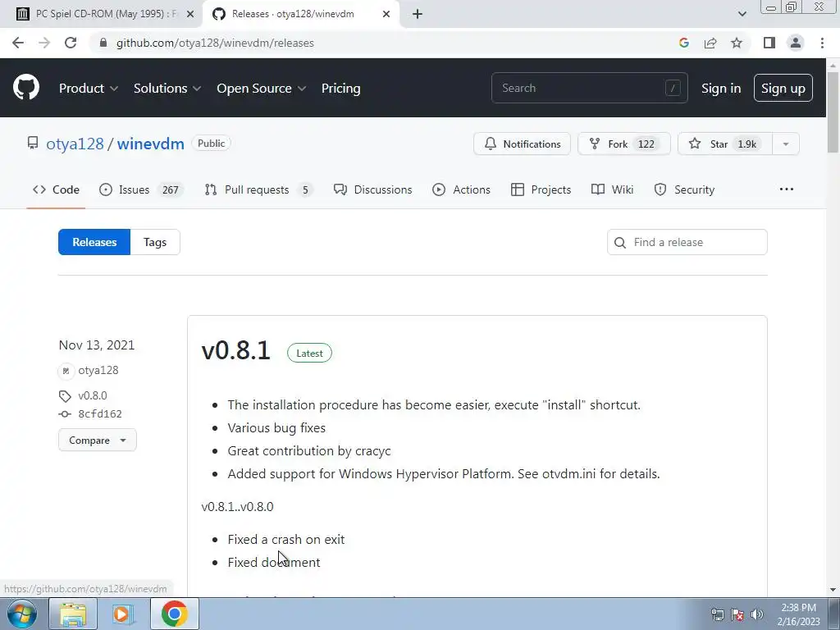Click the volume speaker tray icon
The image size is (840, 630).
(756, 614)
